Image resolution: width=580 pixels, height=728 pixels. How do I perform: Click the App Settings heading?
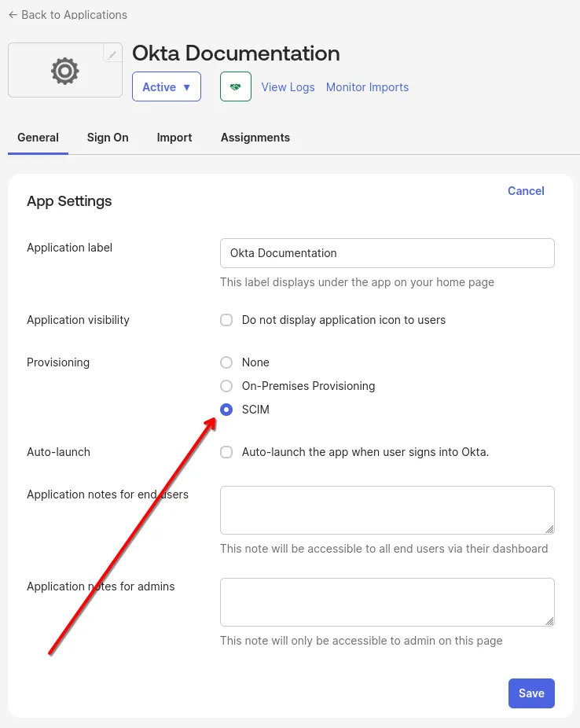tap(69, 201)
